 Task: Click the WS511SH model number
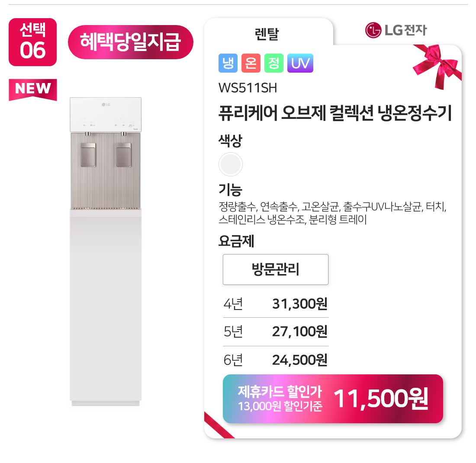[x=248, y=88]
